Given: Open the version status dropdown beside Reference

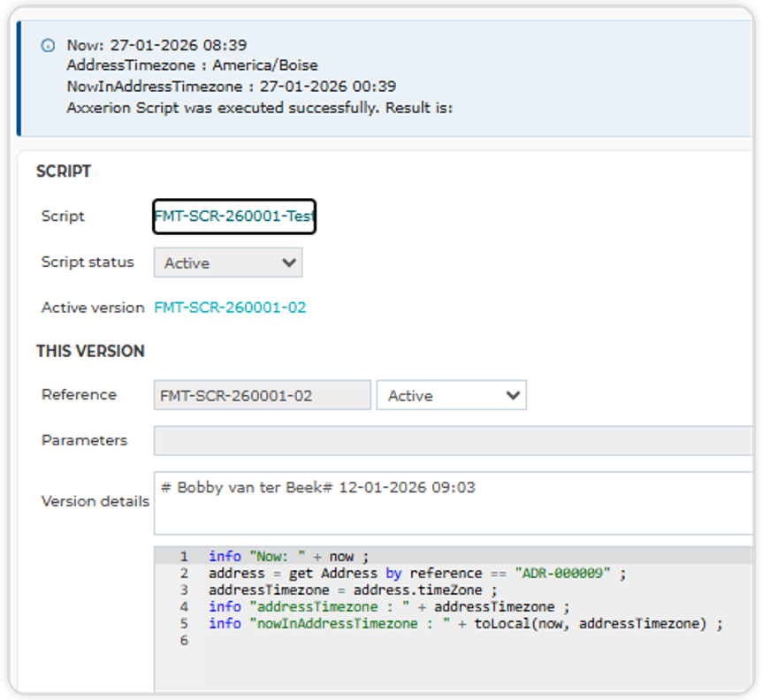Looking at the screenshot, I should pos(451,395).
